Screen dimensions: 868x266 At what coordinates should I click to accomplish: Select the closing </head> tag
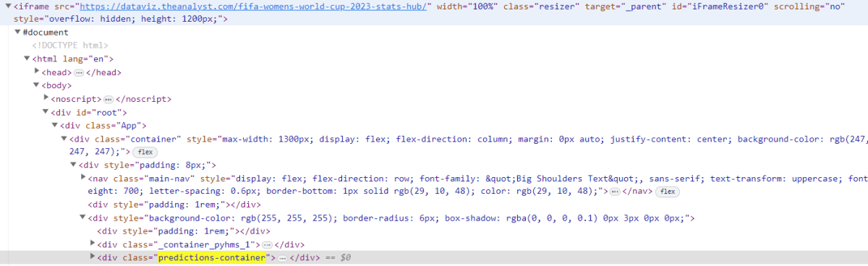click(x=103, y=72)
